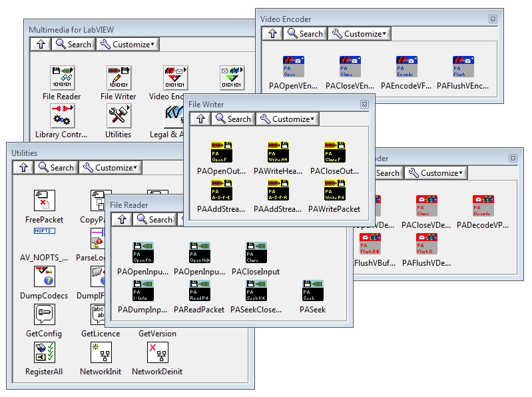Select the PAFlushVBuffer VI icon
This screenshot has width=532, height=397.
pos(370,244)
